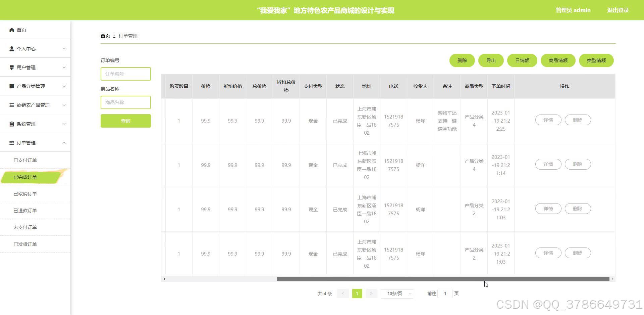Viewport: 644px width, 315px height.
Task: Click 首页 in the sidebar
Action: coord(21,30)
